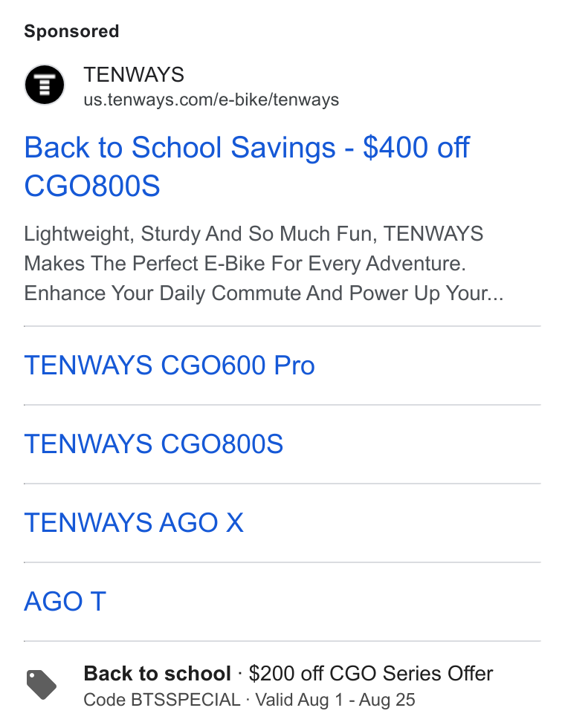Screen dimensions: 565x728
Task: Click the bold Back to school promotion text
Action: point(157,674)
